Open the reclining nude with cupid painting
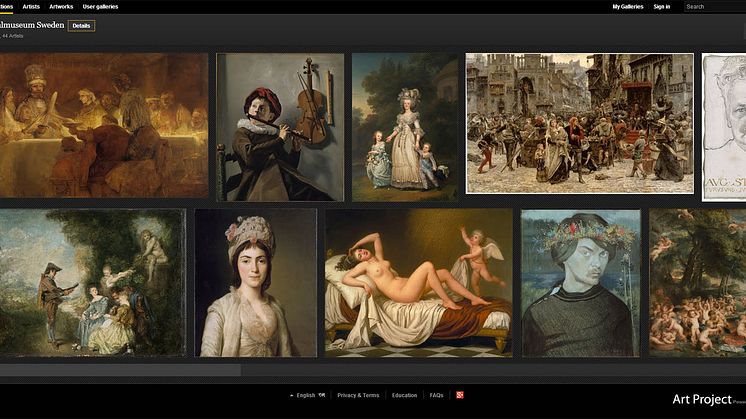 click(x=419, y=283)
